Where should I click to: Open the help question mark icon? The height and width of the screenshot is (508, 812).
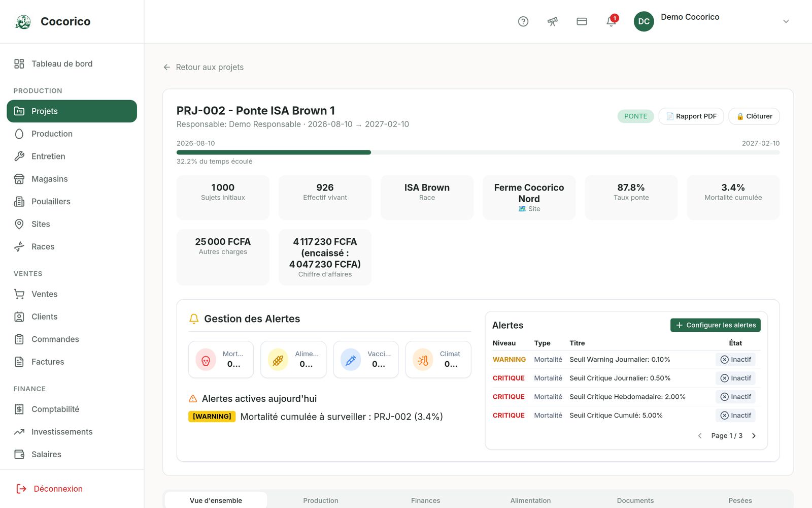point(523,21)
